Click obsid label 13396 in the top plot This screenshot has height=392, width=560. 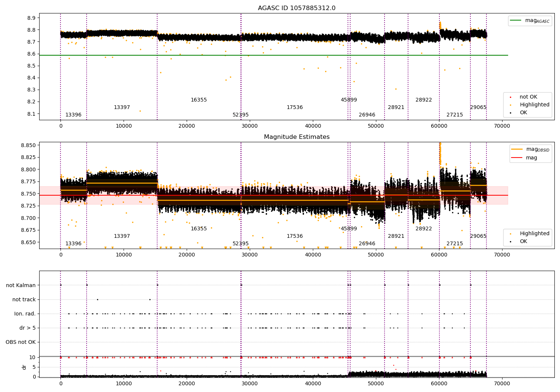pos(73,115)
